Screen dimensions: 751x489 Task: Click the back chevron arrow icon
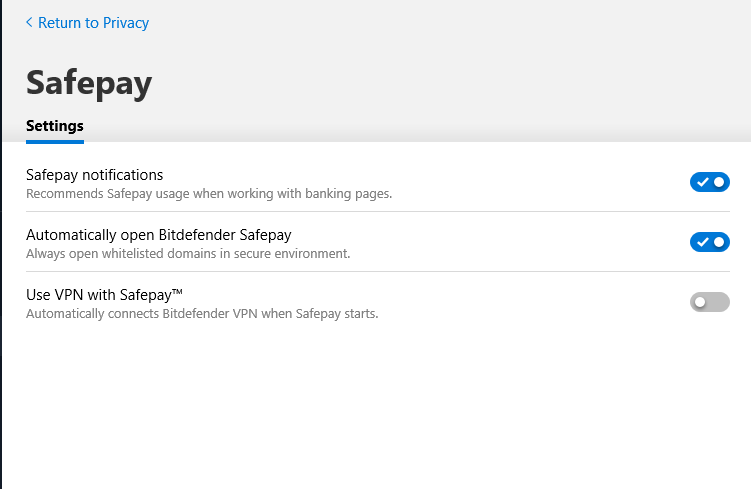(29, 22)
